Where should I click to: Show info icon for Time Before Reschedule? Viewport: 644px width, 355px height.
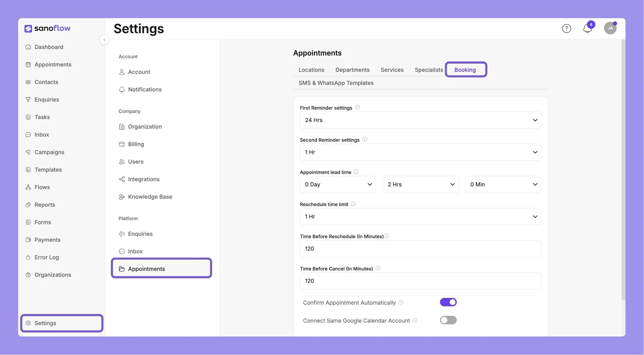tap(386, 236)
